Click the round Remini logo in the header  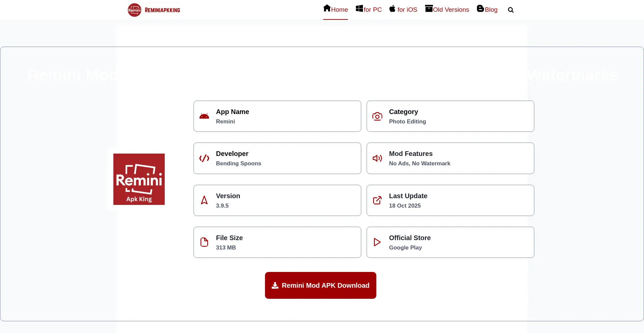point(135,10)
